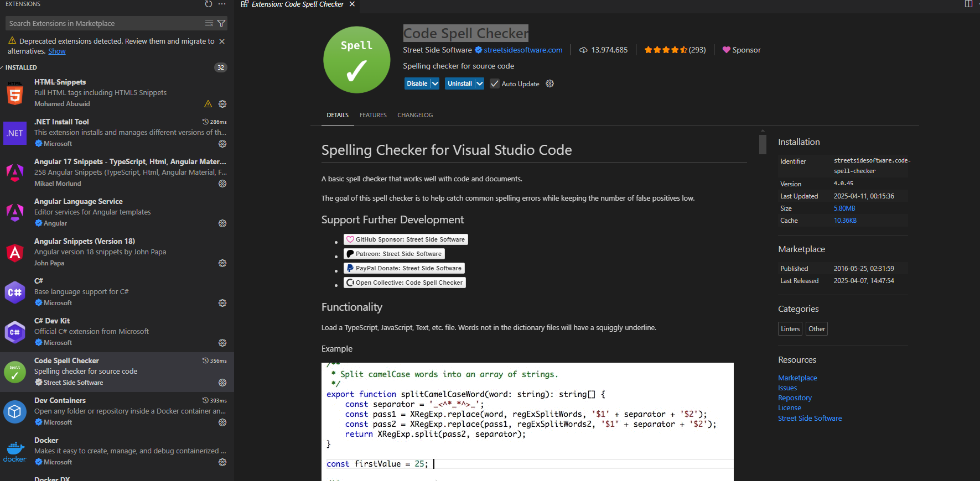The width and height of the screenshot is (980, 481).
Task: Open extension settings gear beside Auto Update
Action: click(x=549, y=83)
